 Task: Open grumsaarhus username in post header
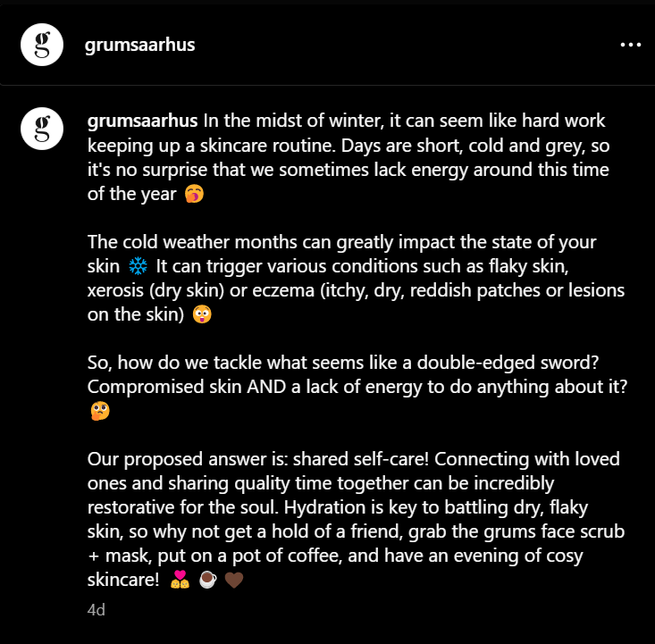tap(139, 45)
